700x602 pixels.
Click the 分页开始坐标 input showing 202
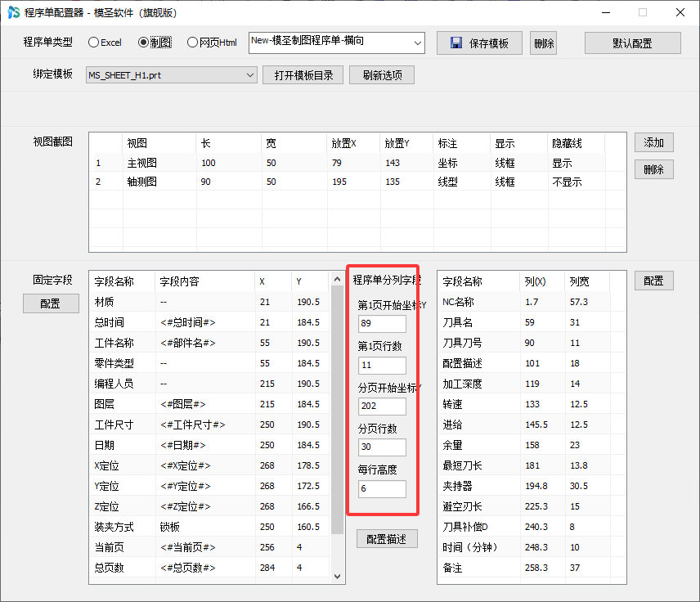click(x=382, y=406)
